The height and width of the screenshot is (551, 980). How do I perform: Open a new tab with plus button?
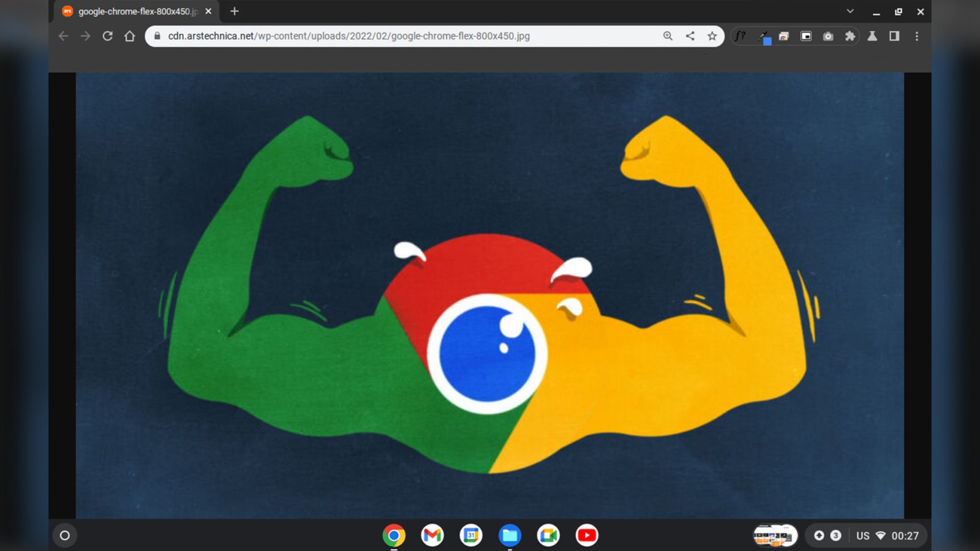[x=234, y=11]
